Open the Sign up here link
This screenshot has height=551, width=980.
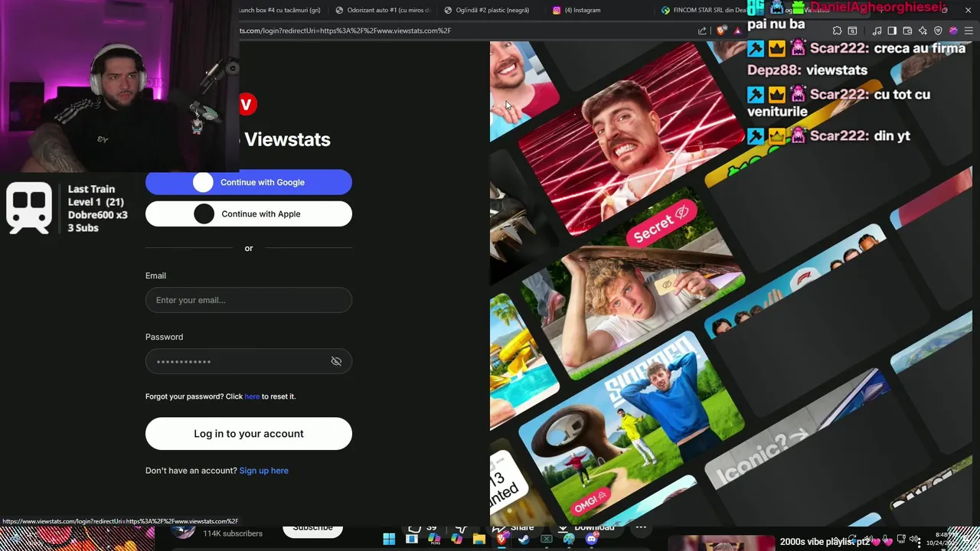(263, 471)
